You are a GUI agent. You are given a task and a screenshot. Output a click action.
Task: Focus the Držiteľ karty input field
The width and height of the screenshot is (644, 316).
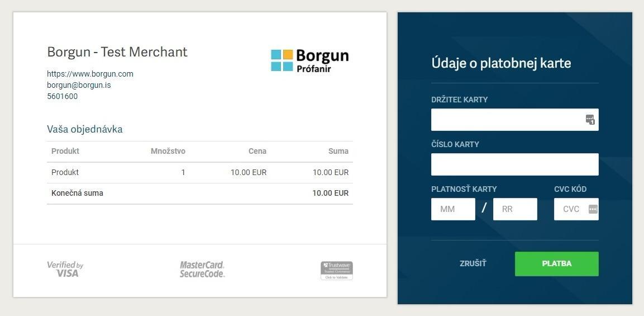[514, 120]
